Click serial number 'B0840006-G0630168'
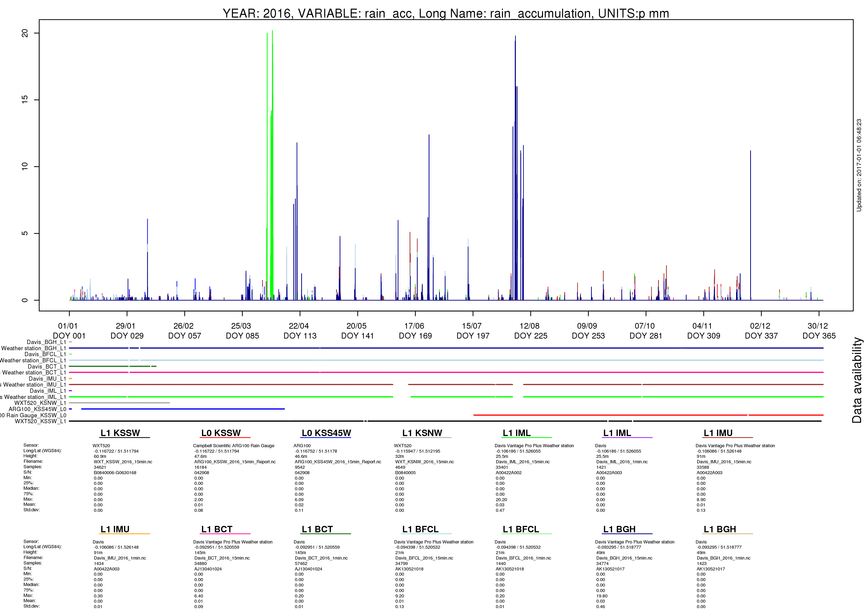Image resolution: width=868 pixels, height=614 pixels. coord(115,473)
